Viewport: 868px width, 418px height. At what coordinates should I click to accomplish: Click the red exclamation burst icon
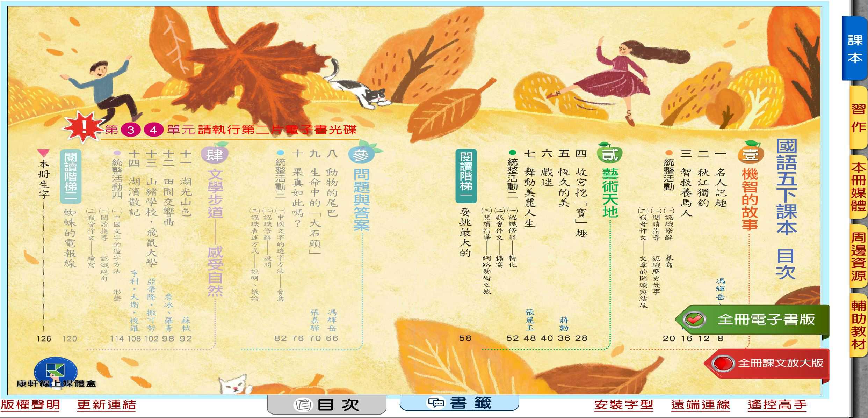(x=83, y=127)
